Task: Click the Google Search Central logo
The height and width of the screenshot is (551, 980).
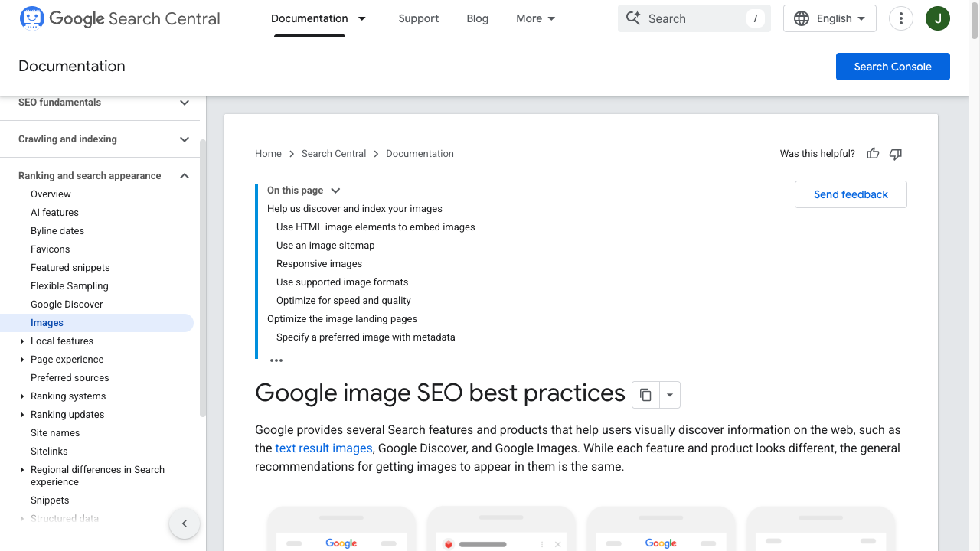Action: pyautogui.click(x=119, y=18)
